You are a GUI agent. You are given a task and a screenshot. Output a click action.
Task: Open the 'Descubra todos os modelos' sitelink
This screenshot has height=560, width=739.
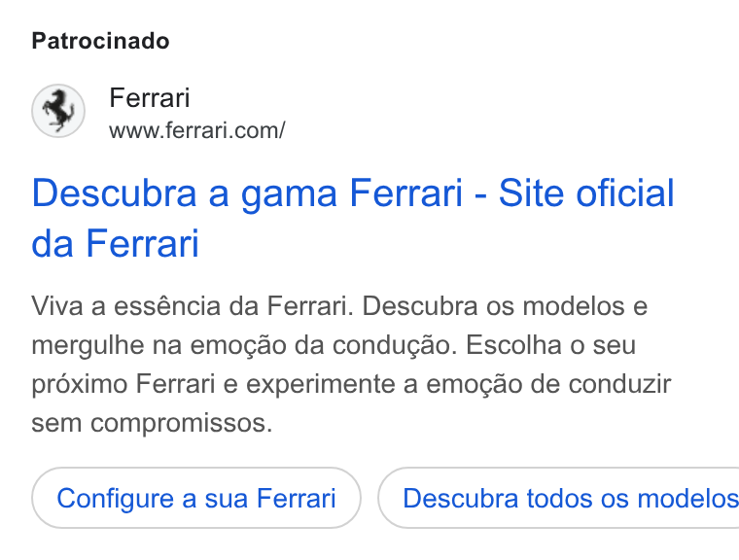point(558,498)
